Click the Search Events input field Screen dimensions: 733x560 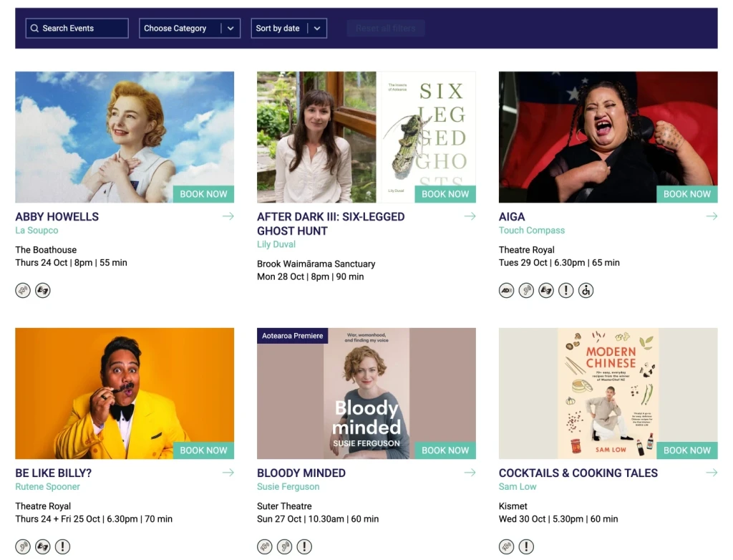pos(77,29)
